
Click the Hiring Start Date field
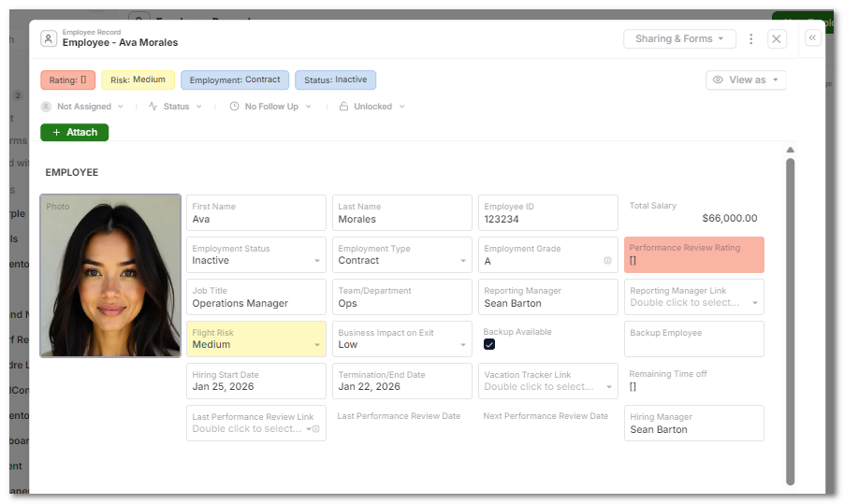click(256, 381)
